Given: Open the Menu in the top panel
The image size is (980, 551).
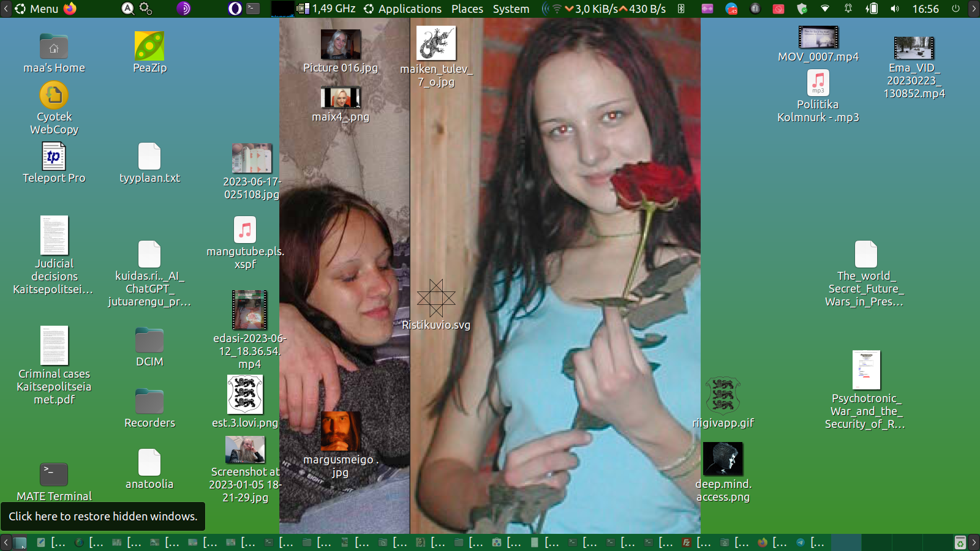Looking at the screenshot, I should pos(36,9).
